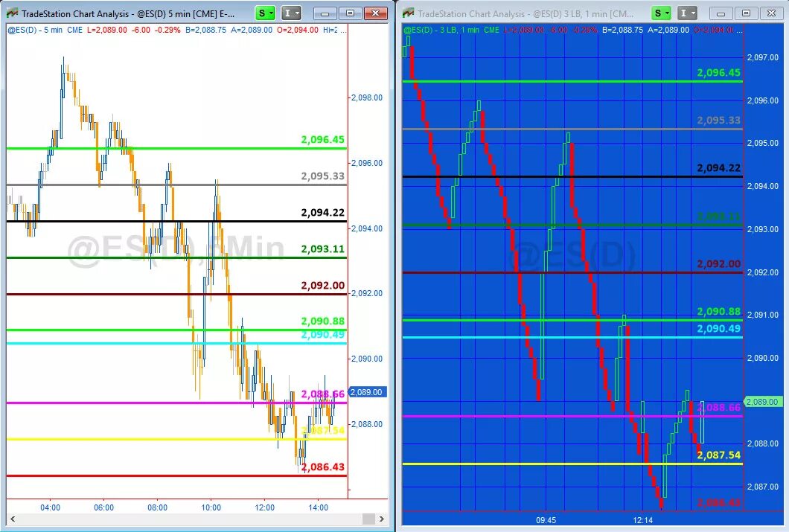The height and width of the screenshot is (532, 789).
Task: Click the 2,090.88 level label in the 3 LB chart
Action: [718, 312]
